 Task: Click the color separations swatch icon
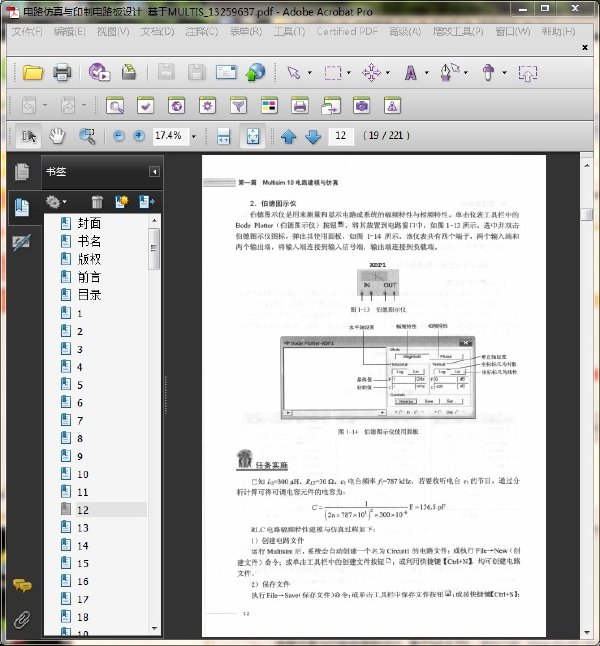point(269,106)
